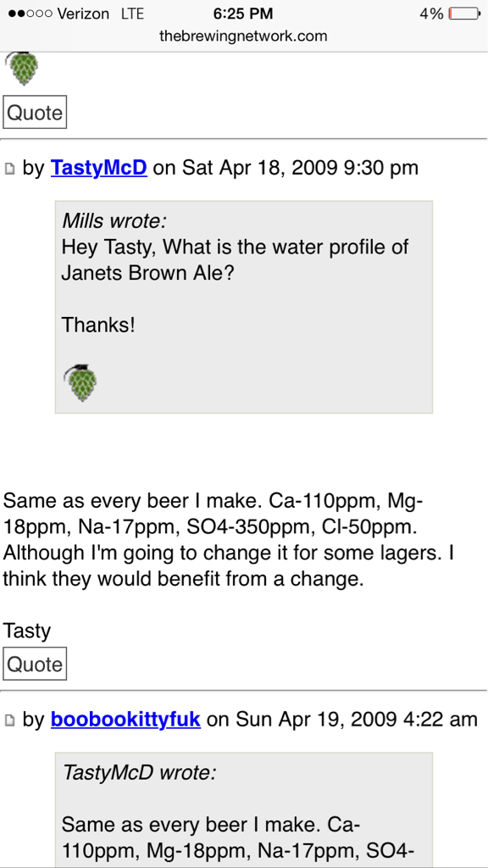Tap the signal strength dots
This screenshot has height=868, width=488.
30,14
